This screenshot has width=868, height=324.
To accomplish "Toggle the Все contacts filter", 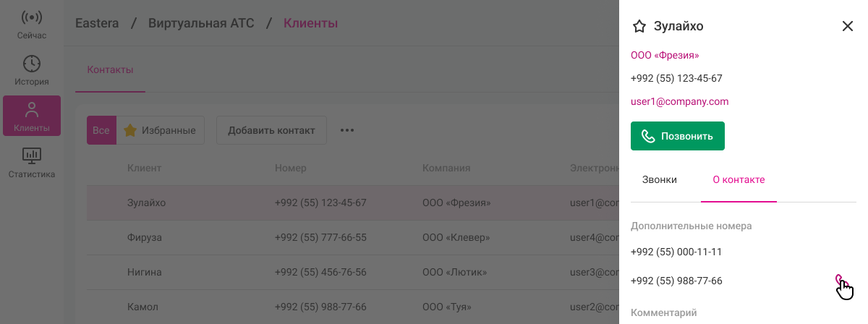I will coord(101,131).
